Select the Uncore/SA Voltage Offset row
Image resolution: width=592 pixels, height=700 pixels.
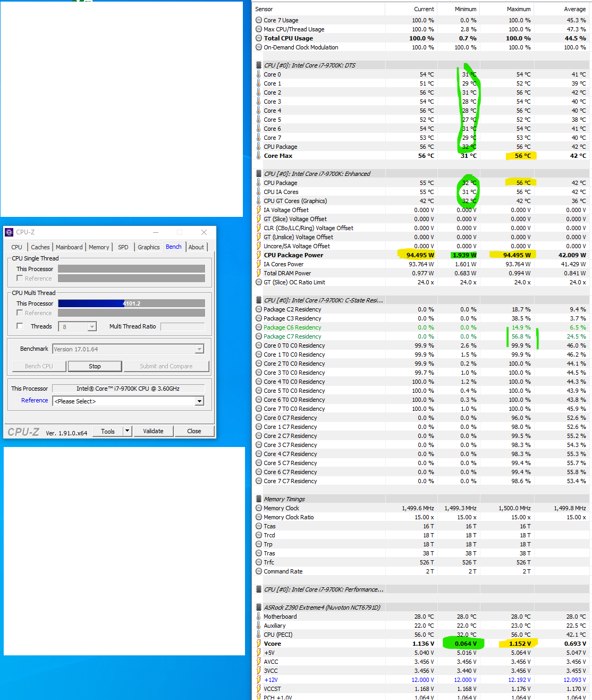[422, 246]
